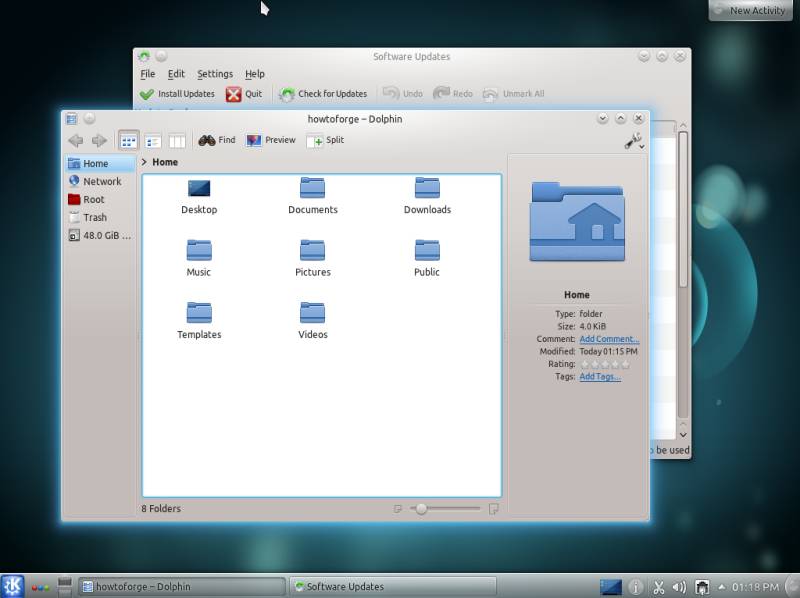Open the device notifier tray icon
Image resolution: width=800 pixels, height=598 pixels.
[x=702, y=588]
